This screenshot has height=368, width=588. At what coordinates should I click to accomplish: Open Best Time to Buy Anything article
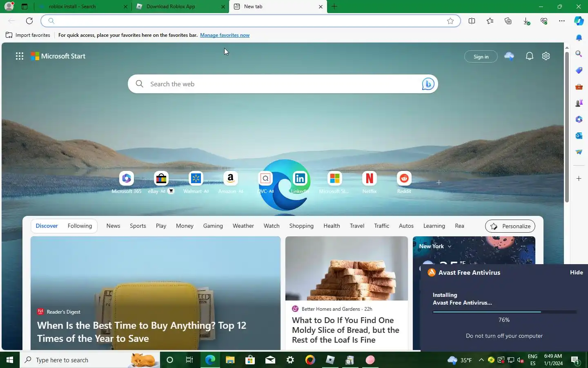coord(141,332)
